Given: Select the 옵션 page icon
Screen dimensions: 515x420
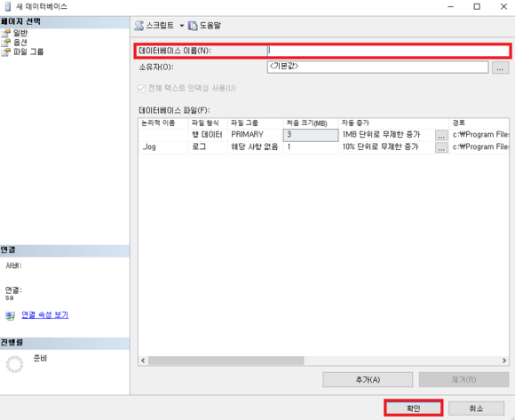Looking at the screenshot, I should tap(6, 43).
